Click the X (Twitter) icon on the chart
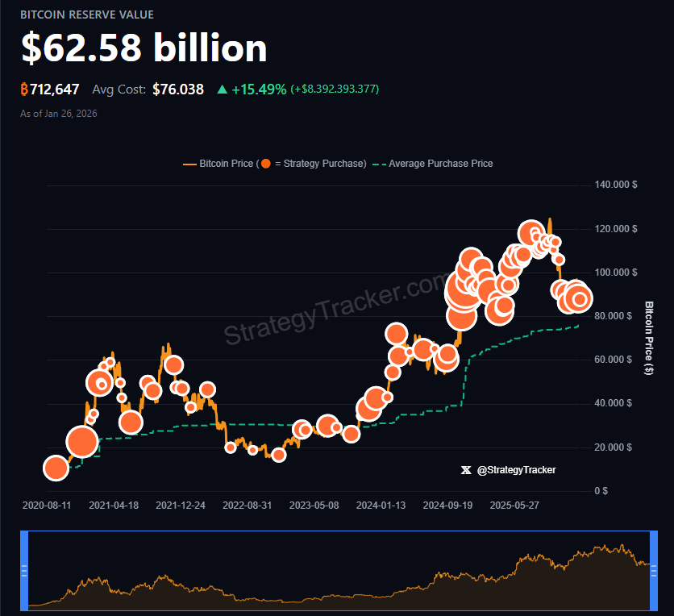 point(466,470)
